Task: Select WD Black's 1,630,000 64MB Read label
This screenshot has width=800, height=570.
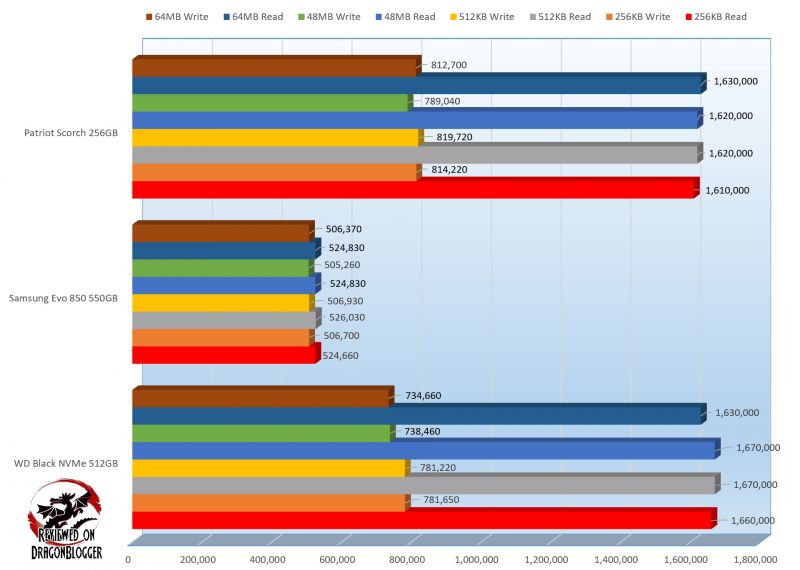Action: (x=737, y=412)
